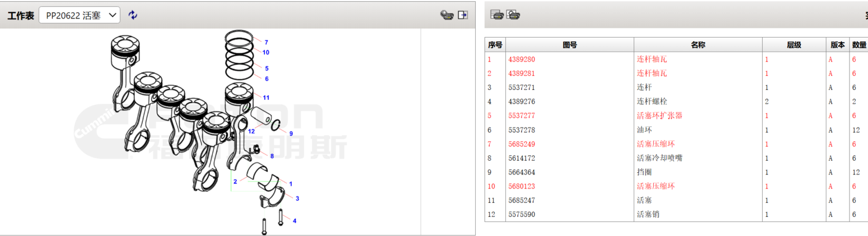Click callout number 11 beside the piston

(266, 97)
